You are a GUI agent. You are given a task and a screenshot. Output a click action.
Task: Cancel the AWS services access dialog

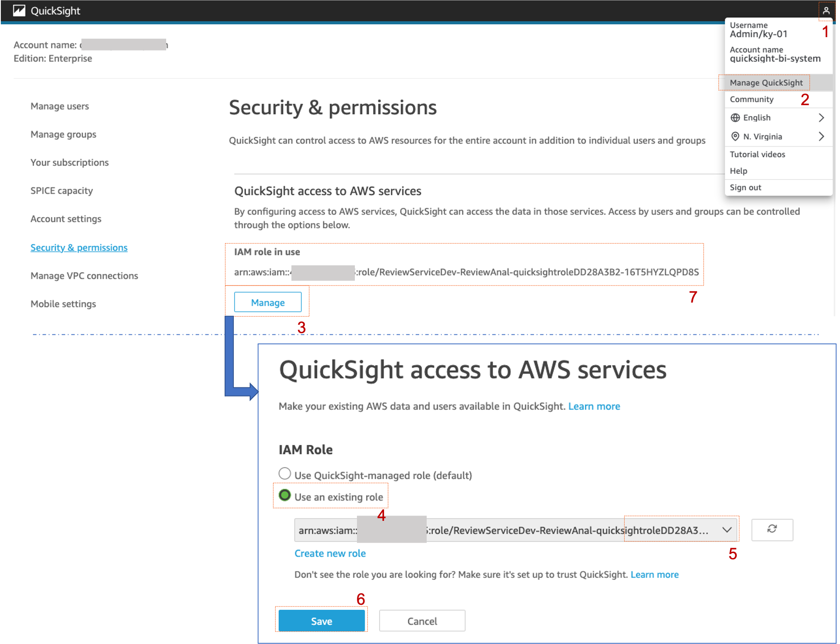click(422, 621)
